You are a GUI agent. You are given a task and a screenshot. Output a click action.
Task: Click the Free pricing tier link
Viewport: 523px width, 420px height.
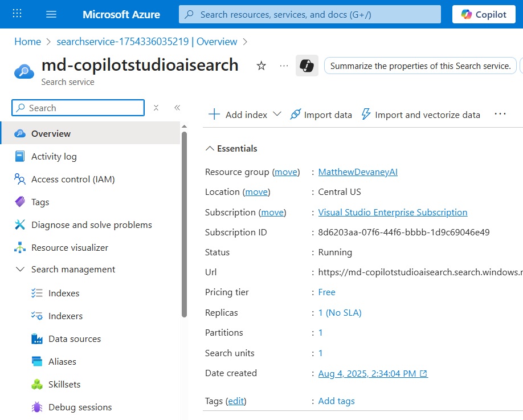coord(326,292)
